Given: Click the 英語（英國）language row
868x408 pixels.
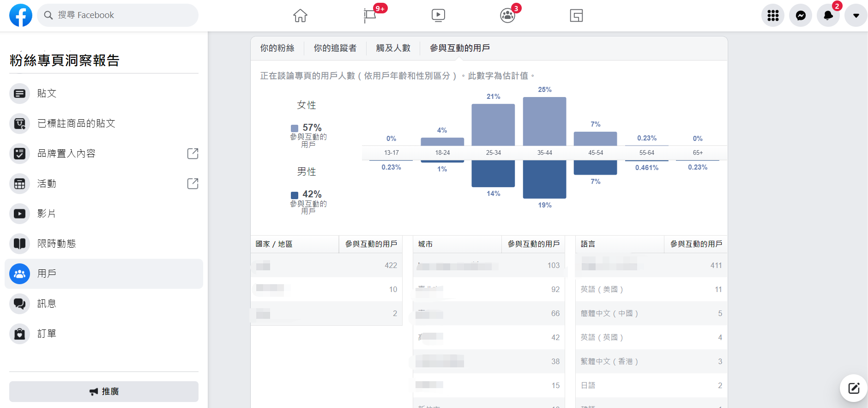Looking at the screenshot, I should click(651, 337).
